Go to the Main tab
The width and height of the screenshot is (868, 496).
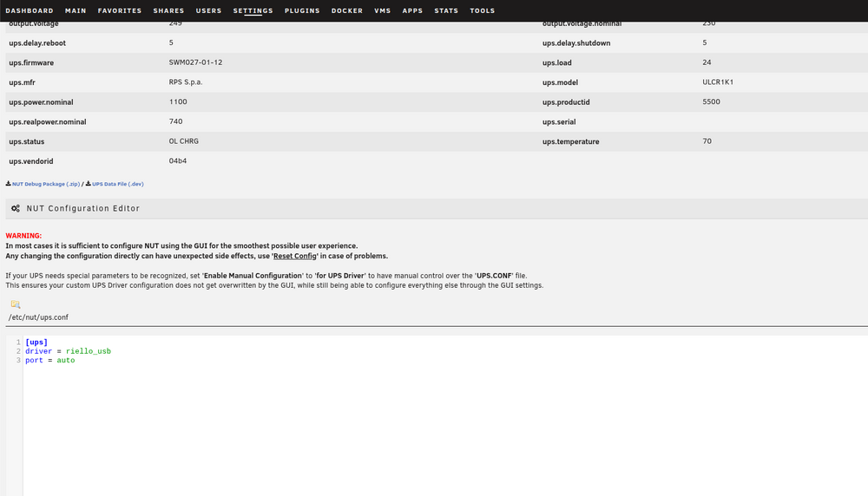(x=76, y=10)
